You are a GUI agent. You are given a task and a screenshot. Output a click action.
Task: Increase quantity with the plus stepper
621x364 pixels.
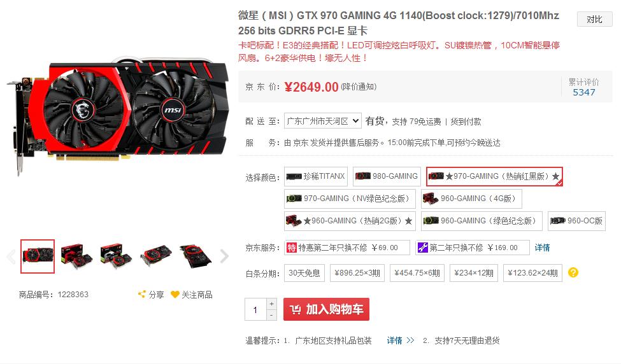click(x=271, y=304)
